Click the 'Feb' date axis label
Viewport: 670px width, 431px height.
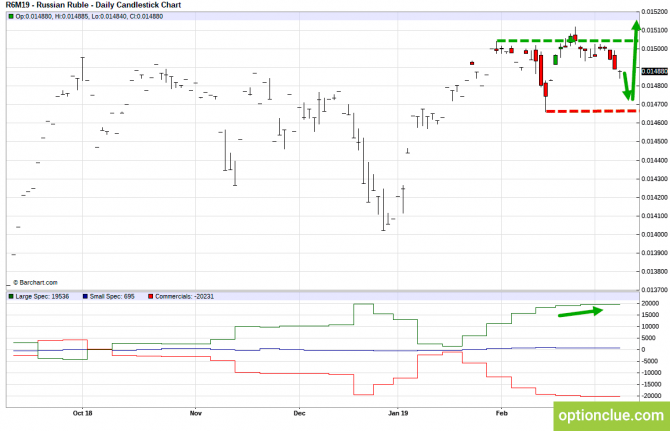[502, 413]
